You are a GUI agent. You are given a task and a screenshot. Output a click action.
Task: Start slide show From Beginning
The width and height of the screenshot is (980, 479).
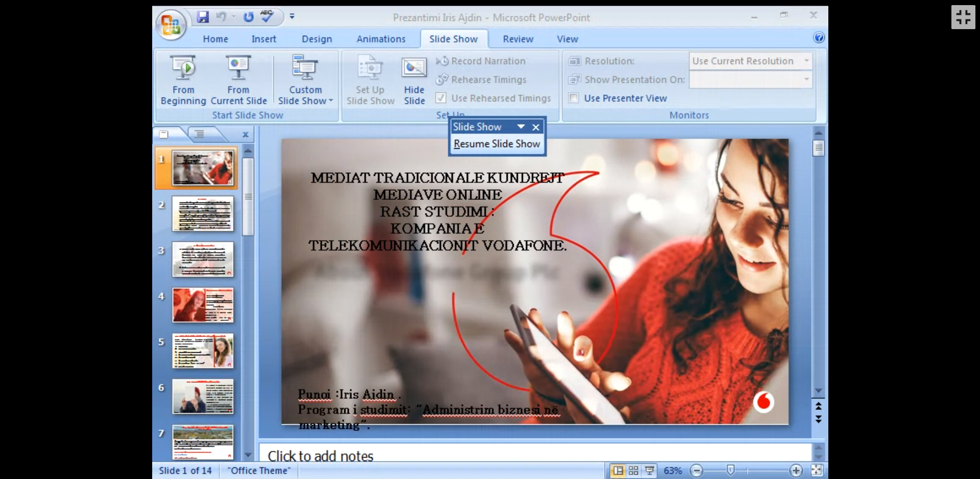(183, 80)
